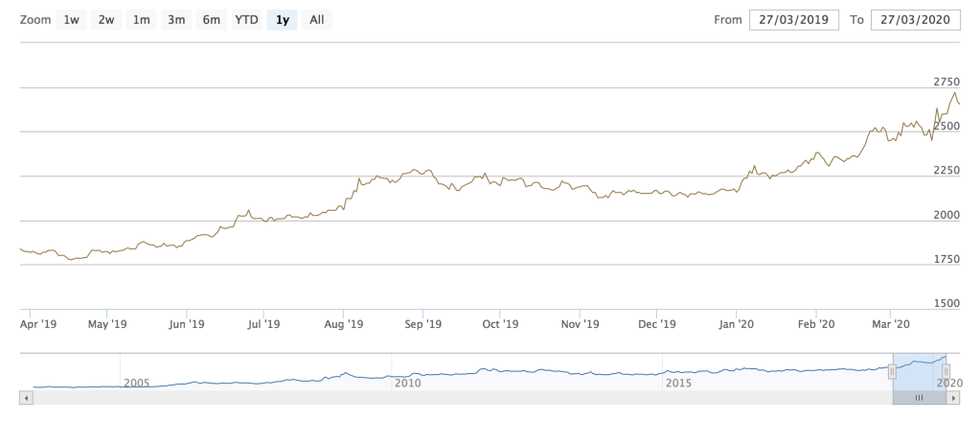Set zoom range to 2w

pos(106,20)
